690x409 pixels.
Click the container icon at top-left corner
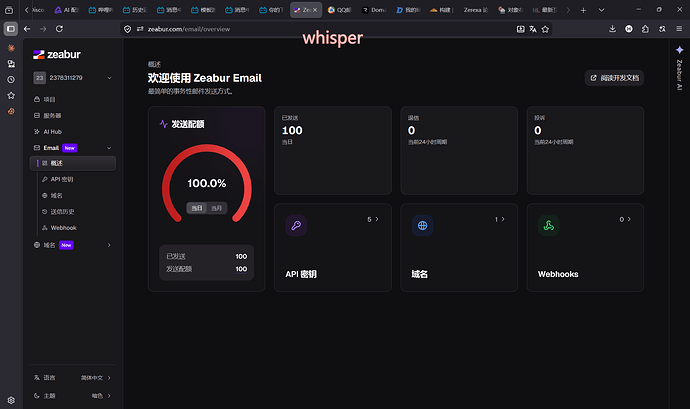pyautogui.click(x=9, y=10)
